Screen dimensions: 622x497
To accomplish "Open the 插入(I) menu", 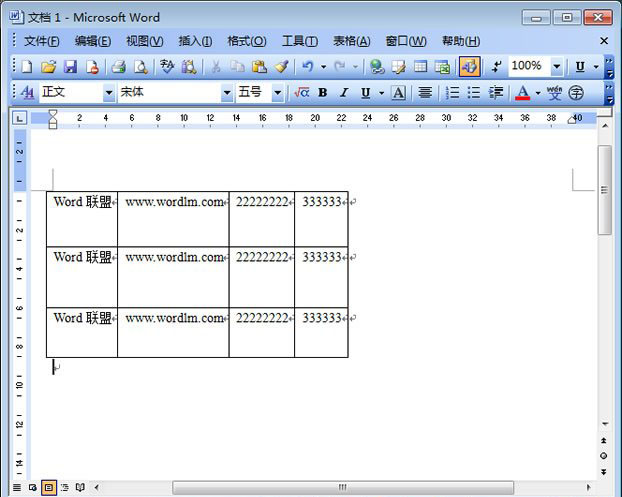I will pyautogui.click(x=194, y=41).
